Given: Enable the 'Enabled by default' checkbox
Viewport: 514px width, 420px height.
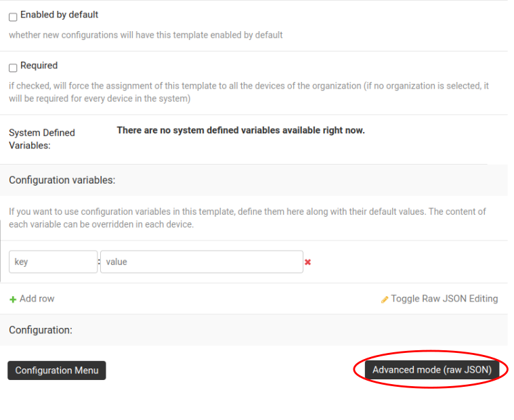Looking at the screenshot, I should [13, 17].
